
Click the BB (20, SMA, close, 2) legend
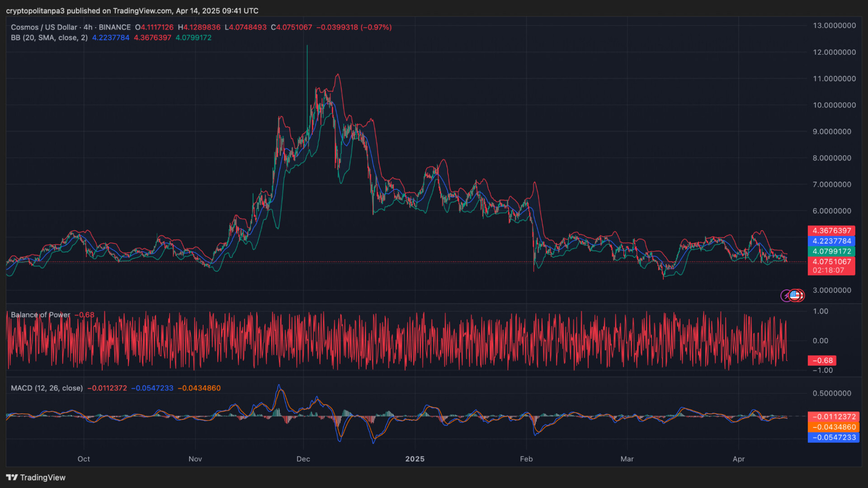(49, 38)
